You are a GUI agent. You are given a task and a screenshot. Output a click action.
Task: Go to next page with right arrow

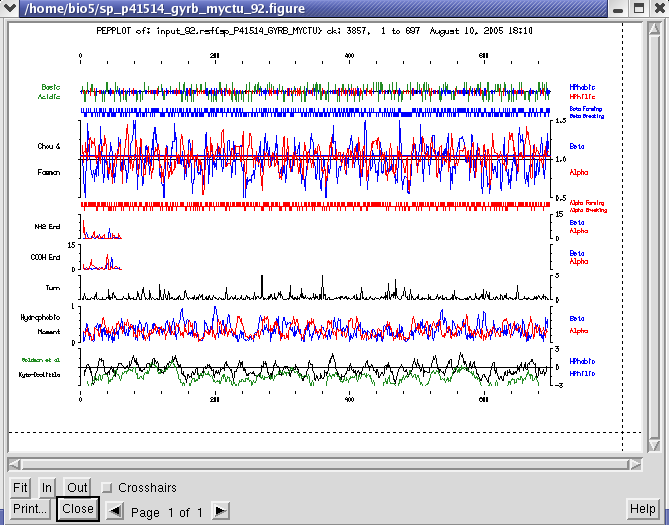tap(220, 511)
